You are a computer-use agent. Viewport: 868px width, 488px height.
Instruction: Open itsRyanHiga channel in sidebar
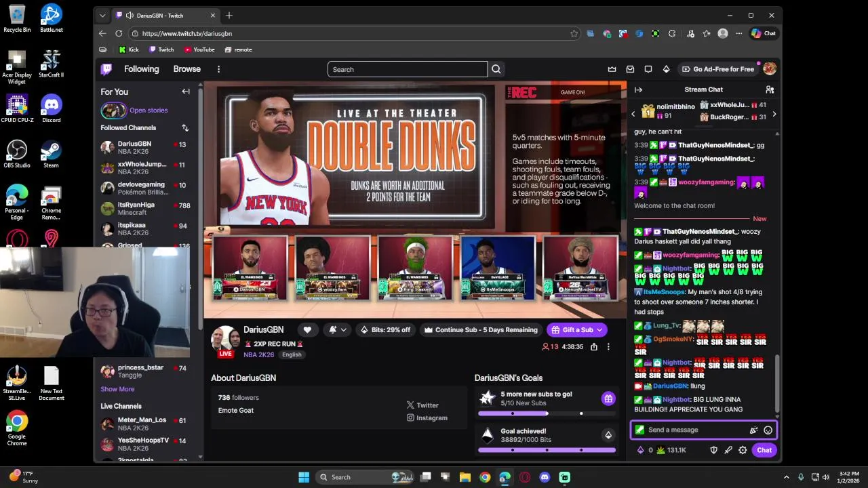pos(145,209)
